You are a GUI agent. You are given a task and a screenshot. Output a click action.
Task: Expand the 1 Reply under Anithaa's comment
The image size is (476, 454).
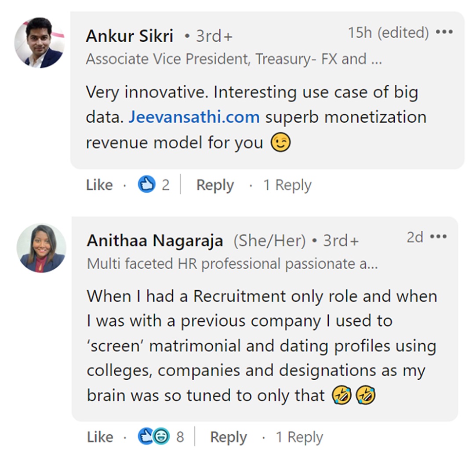click(299, 437)
